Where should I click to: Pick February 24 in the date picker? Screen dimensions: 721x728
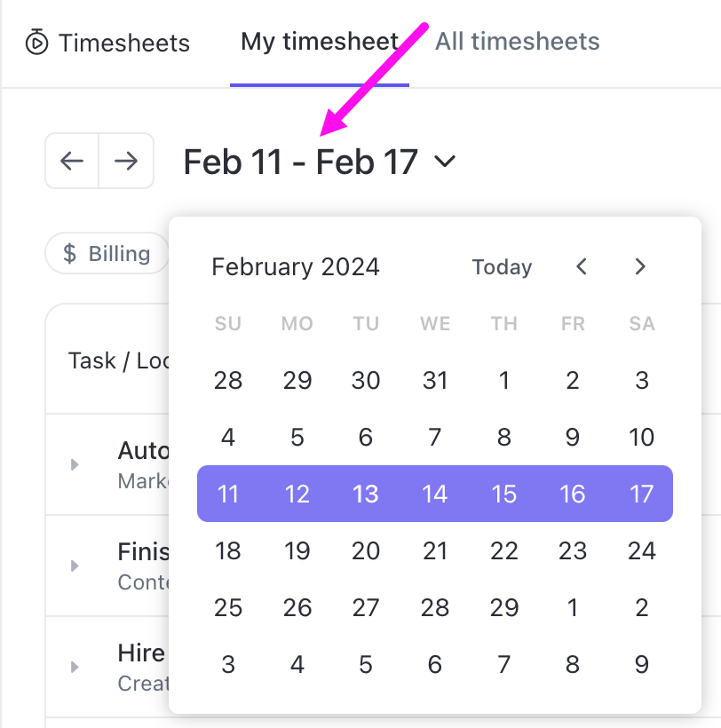coord(641,550)
